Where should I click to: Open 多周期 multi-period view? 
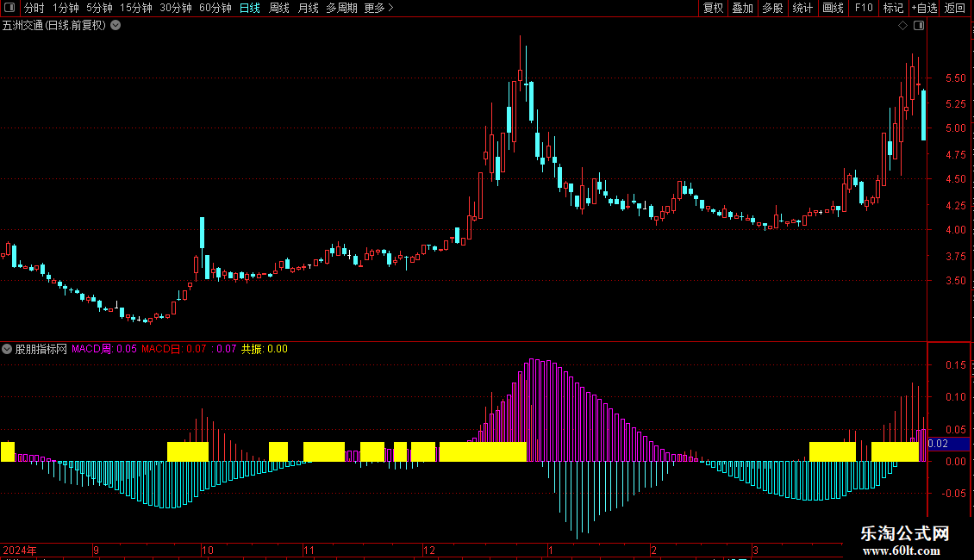[341, 8]
